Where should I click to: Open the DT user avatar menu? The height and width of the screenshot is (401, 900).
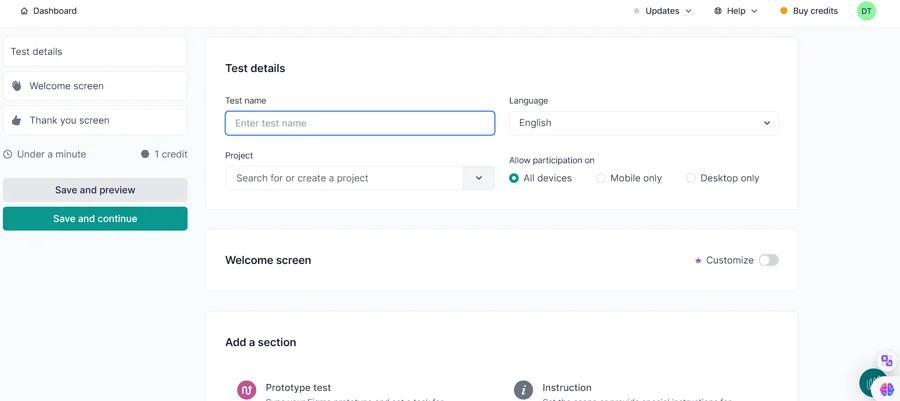pos(866,11)
